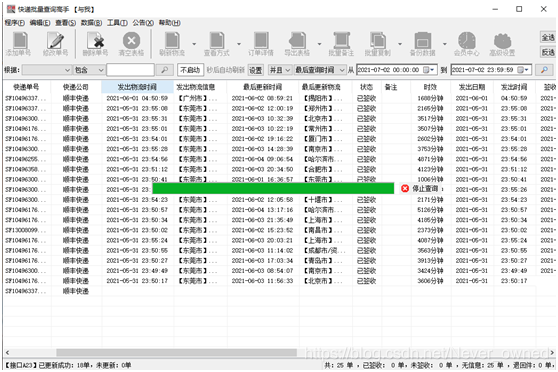Expand the arrow next to 查看方式

239,44
